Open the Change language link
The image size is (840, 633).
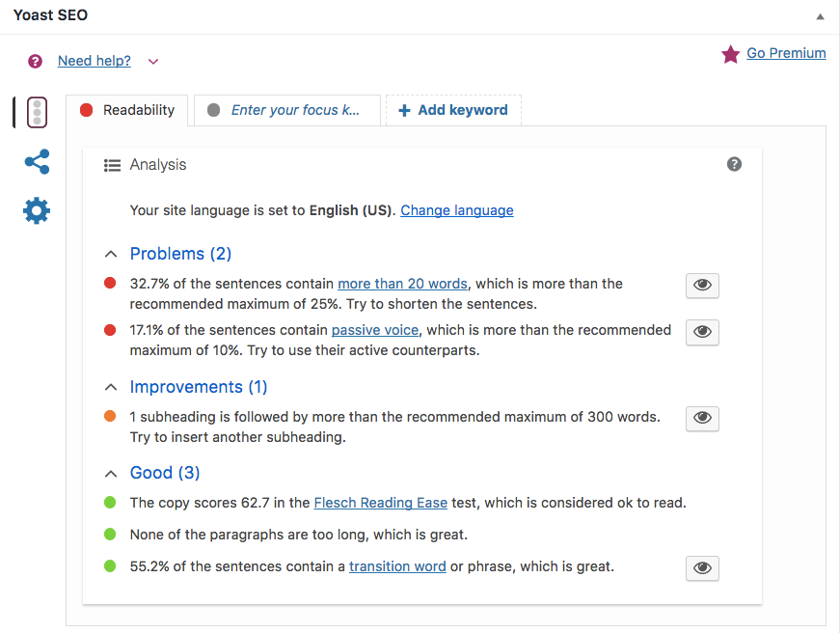pyautogui.click(x=456, y=210)
